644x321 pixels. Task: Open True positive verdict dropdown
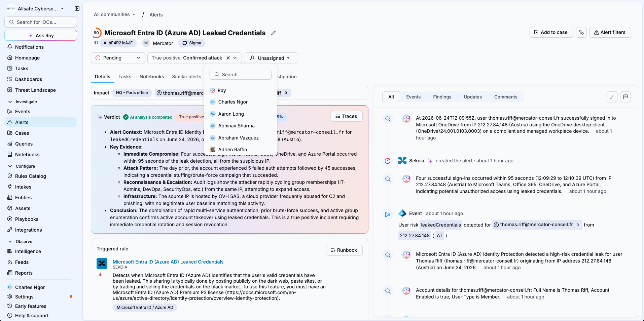tap(235, 58)
